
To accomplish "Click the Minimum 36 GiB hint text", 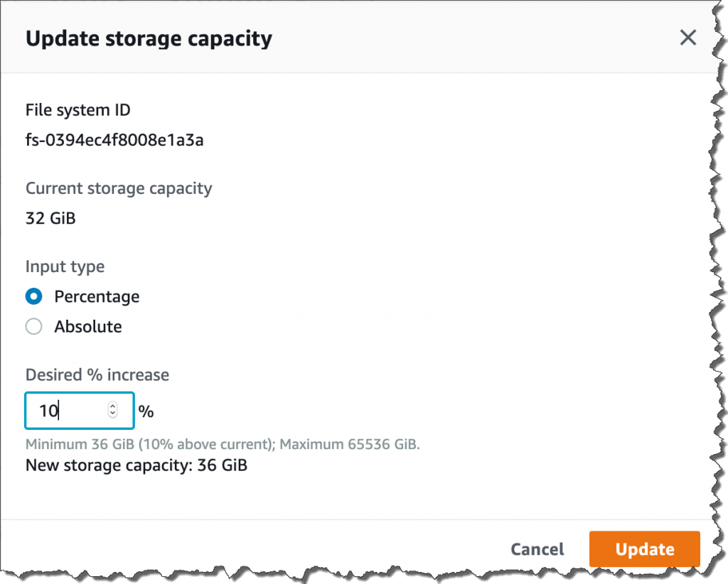I will [x=223, y=445].
